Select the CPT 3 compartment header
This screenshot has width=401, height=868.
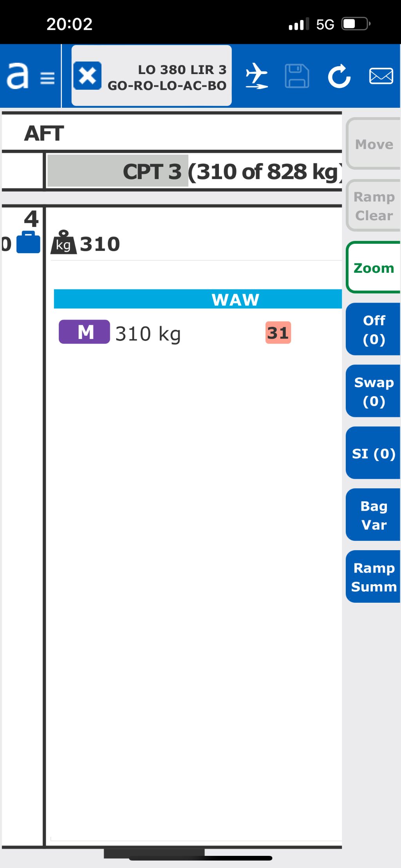click(193, 171)
